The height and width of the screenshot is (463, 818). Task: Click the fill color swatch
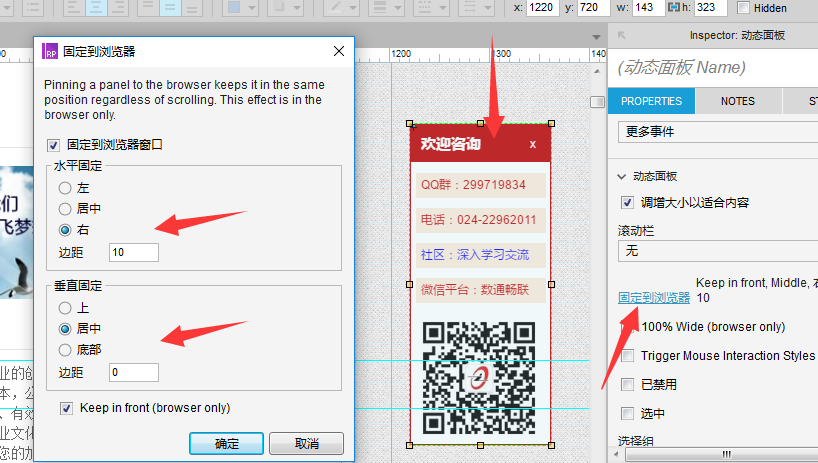[234, 7]
